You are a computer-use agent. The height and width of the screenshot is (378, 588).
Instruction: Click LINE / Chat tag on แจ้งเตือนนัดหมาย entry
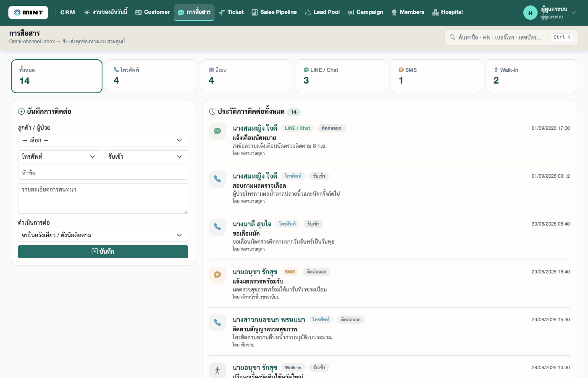pos(297,128)
